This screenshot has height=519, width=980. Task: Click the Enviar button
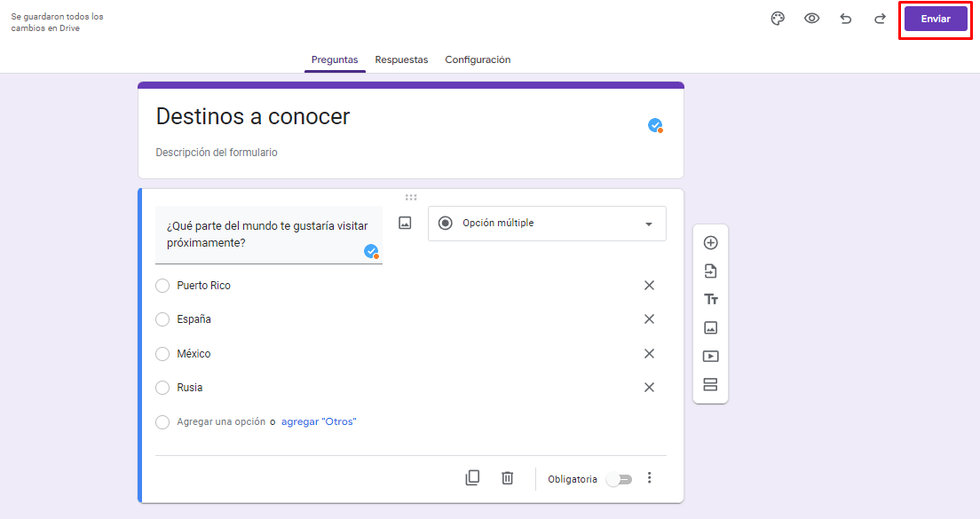tap(936, 19)
